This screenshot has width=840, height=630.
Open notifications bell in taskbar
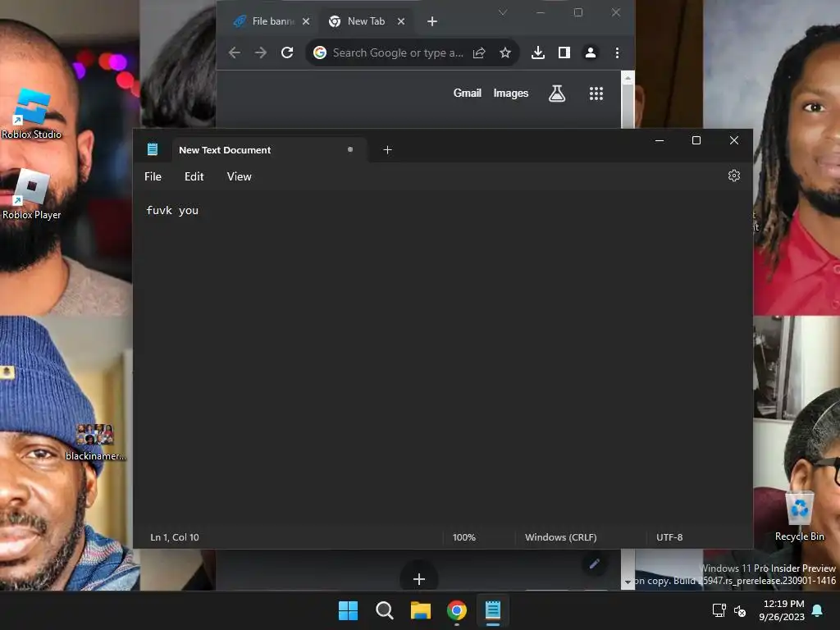tap(818, 610)
